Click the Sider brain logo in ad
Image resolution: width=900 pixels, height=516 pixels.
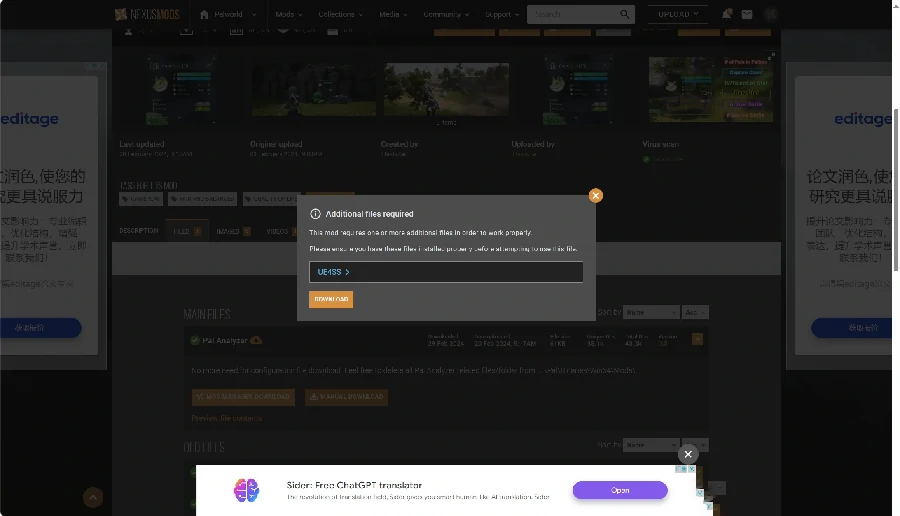click(x=247, y=491)
